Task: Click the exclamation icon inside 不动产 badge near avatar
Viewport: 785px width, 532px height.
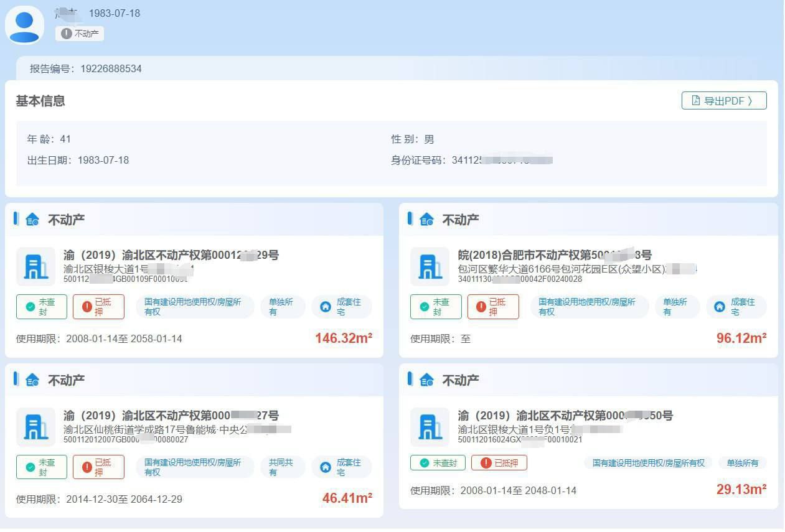Action: pyautogui.click(x=67, y=34)
